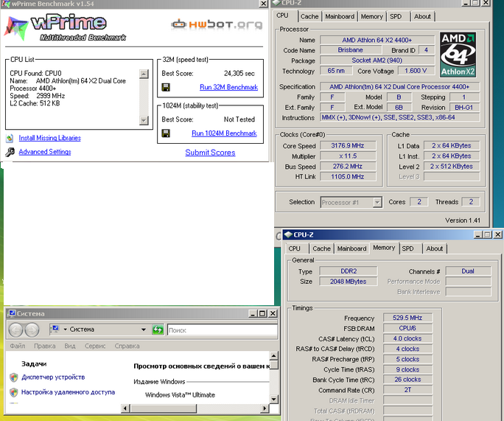Click the HT Link 1105.0 MHz value
Screen dimensions: 504x421
coord(348,176)
